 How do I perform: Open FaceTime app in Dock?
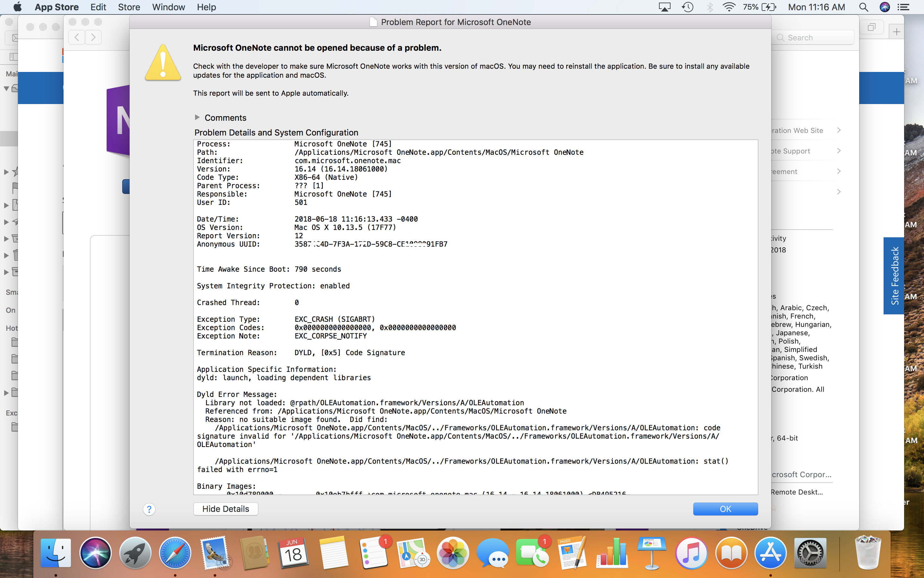pos(532,553)
